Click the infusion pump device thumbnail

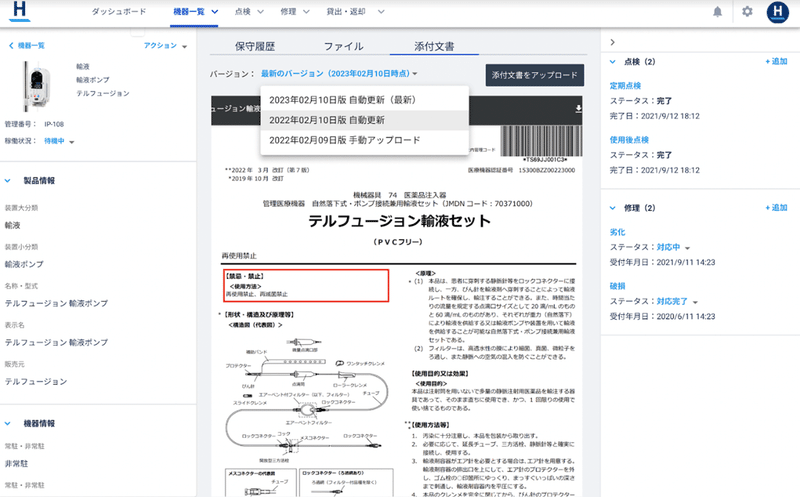pos(37,86)
